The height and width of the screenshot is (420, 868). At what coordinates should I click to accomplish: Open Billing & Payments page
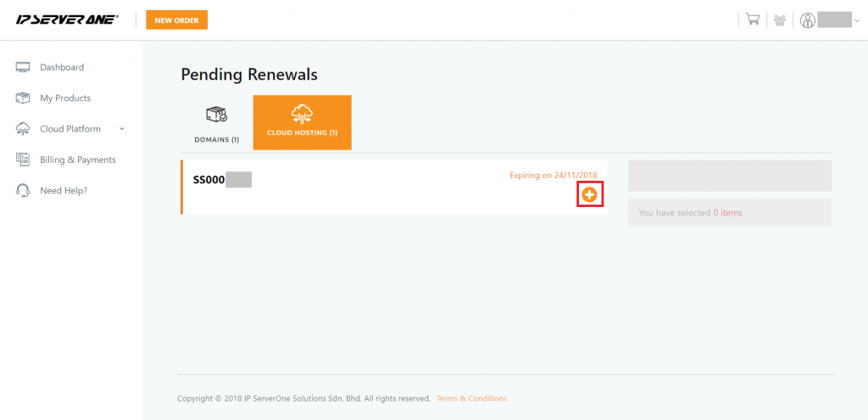(78, 160)
